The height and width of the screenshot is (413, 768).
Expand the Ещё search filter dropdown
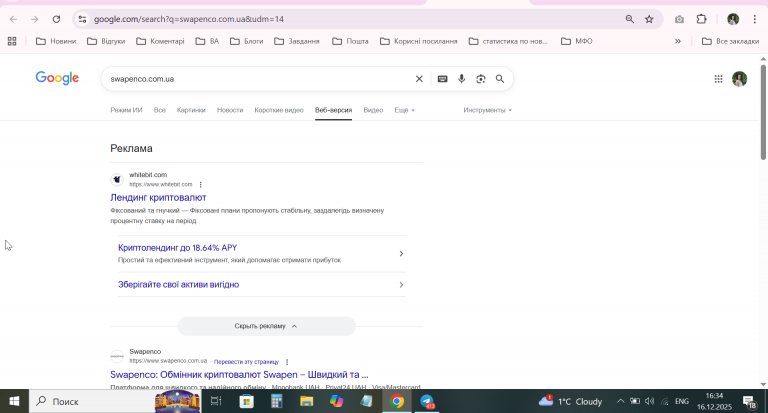(405, 110)
